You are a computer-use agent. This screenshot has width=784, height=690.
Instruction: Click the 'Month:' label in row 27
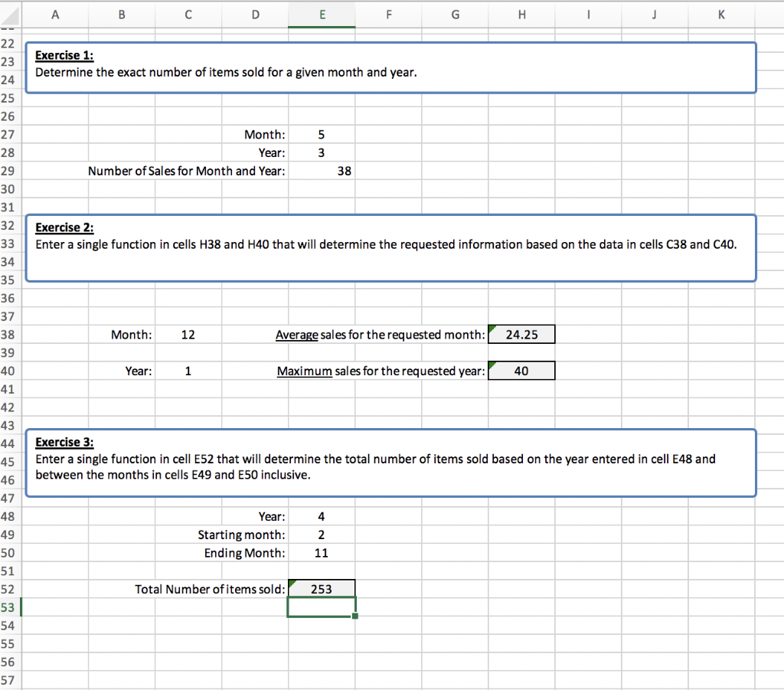coord(264,135)
